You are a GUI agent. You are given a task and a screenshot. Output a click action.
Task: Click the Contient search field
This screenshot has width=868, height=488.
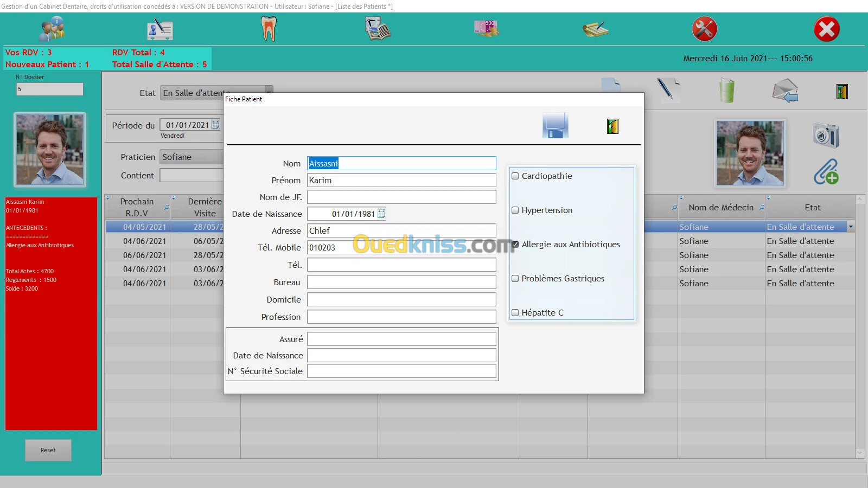pos(192,175)
